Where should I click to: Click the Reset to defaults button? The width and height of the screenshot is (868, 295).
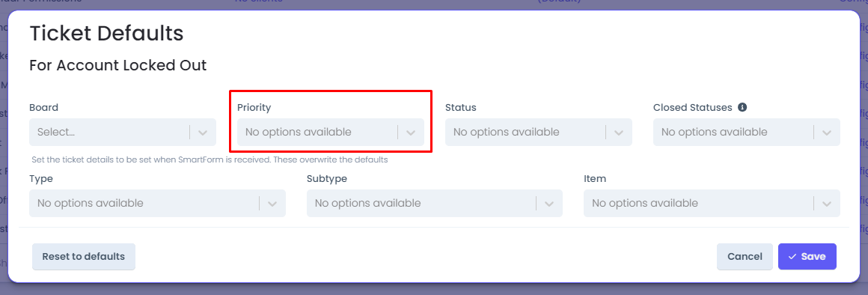click(84, 256)
